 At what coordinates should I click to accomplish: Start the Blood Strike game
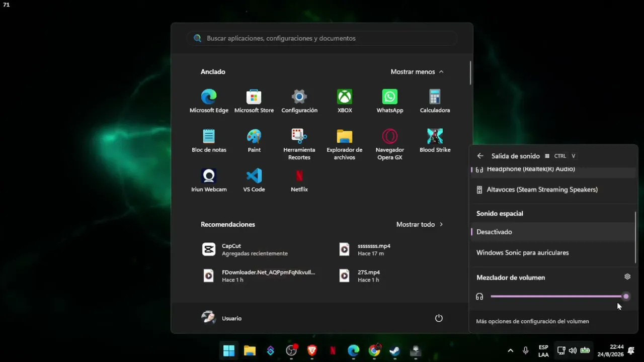(435, 141)
